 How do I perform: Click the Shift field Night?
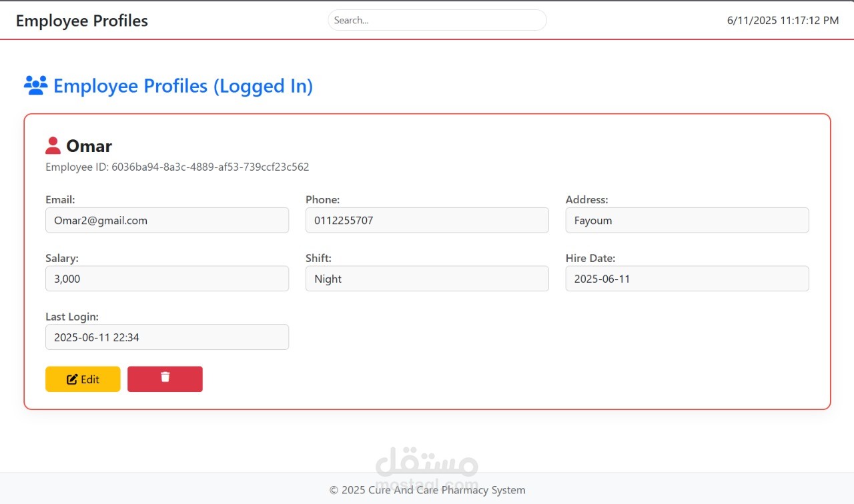(427, 279)
